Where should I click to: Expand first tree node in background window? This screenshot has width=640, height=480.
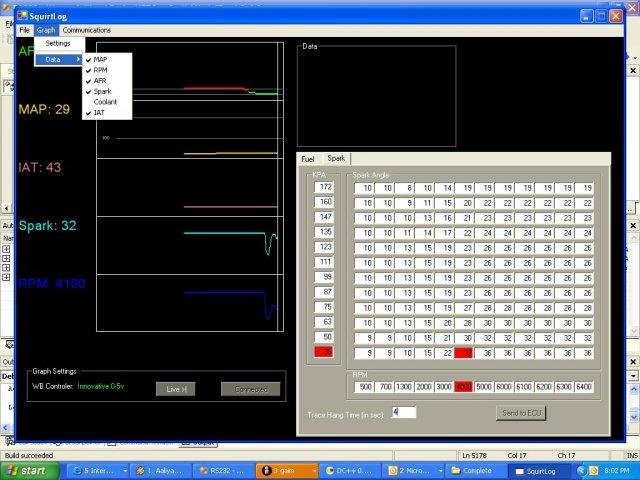pyautogui.click(x=6, y=249)
